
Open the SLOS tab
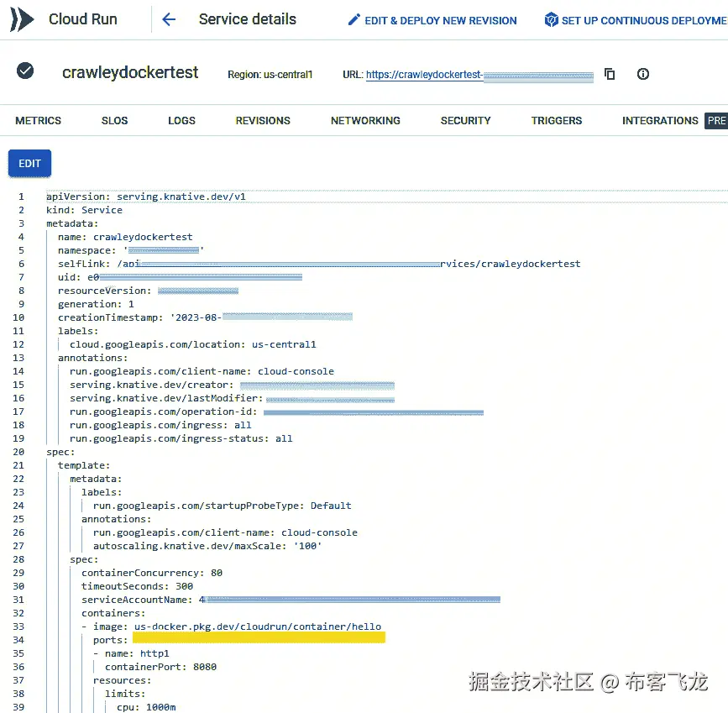click(114, 120)
